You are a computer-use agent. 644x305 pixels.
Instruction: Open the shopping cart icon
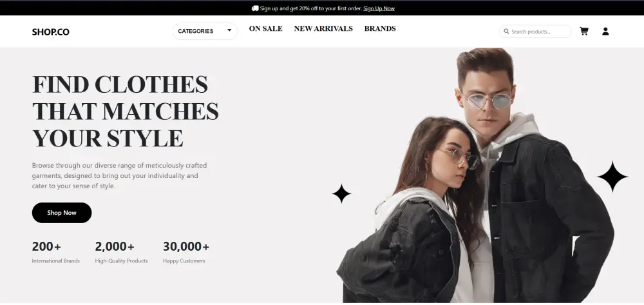(583, 31)
